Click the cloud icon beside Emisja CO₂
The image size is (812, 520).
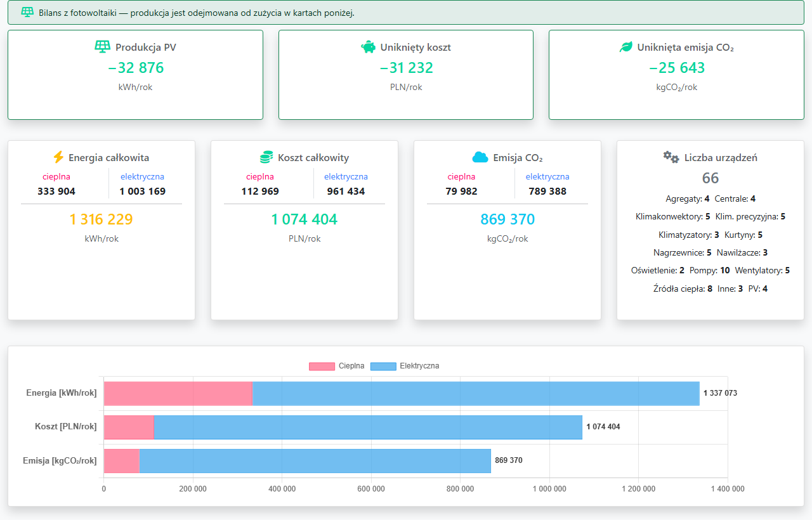(x=480, y=157)
